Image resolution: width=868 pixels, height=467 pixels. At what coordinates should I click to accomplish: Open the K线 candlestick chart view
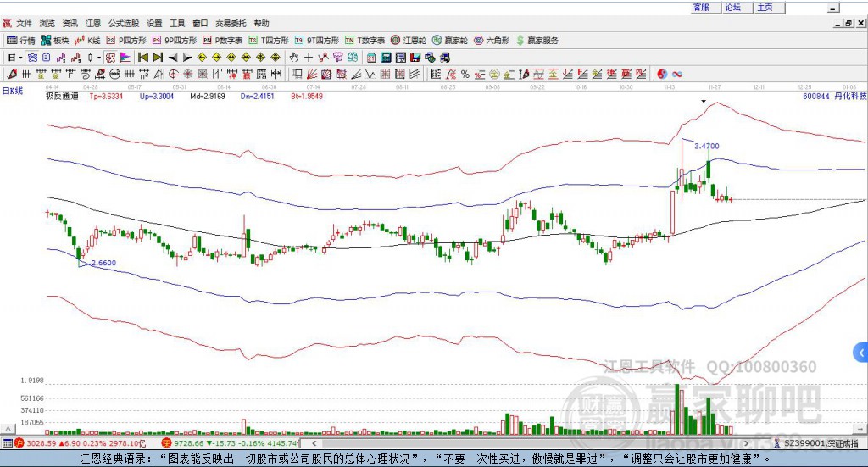tap(90, 40)
